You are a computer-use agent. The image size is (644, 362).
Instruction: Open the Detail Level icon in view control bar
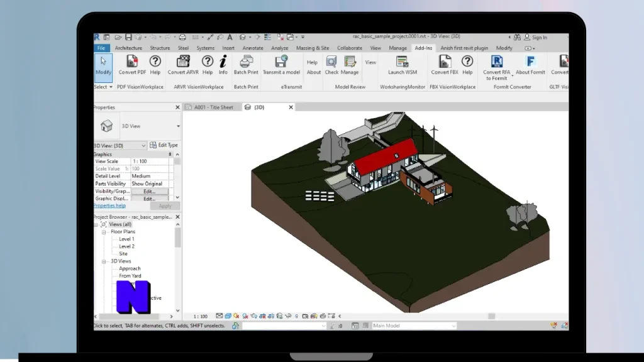pos(219,316)
